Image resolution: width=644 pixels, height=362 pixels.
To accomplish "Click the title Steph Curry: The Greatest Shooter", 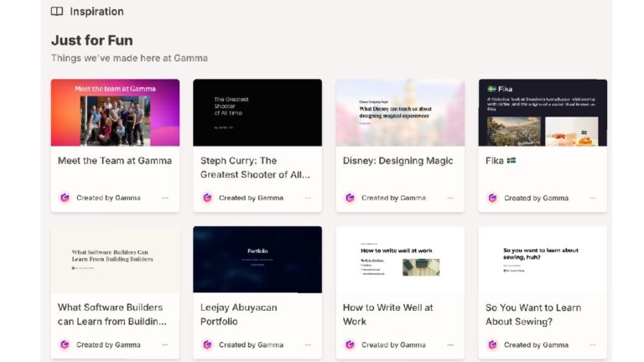I will [255, 168].
